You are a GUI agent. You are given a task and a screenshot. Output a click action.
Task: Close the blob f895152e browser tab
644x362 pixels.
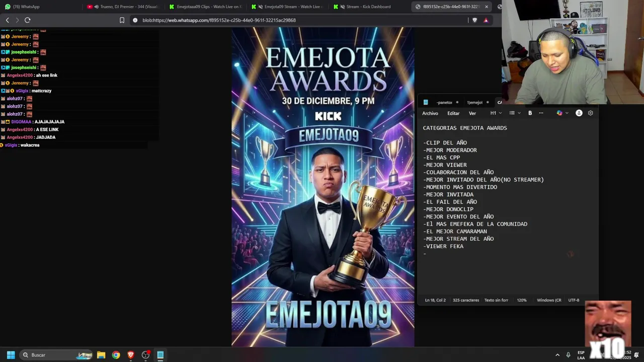click(x=487, y=7)
